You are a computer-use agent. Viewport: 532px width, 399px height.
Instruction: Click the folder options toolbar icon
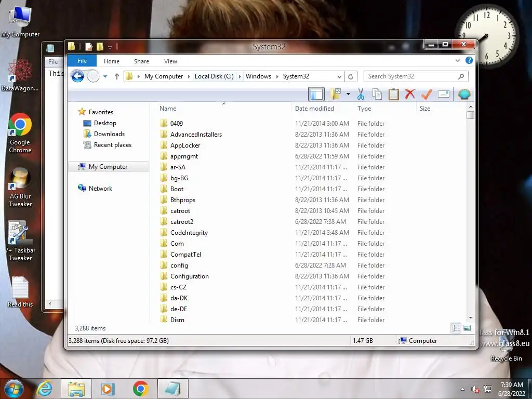(336, 95)
